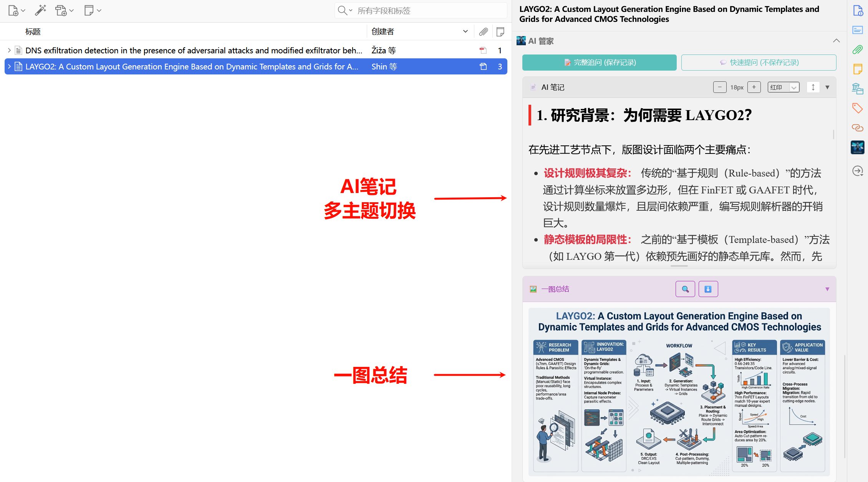Open the 红印 theme dropdown
The height and width of the screenshot is (482, 868).
(x=783, y=87)
